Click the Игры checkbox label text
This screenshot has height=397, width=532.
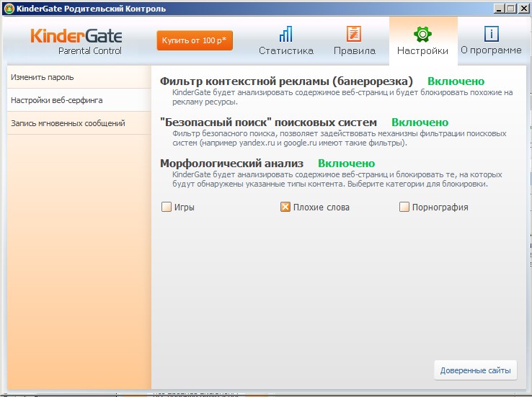pyautogui.click(x=185, y=207)
